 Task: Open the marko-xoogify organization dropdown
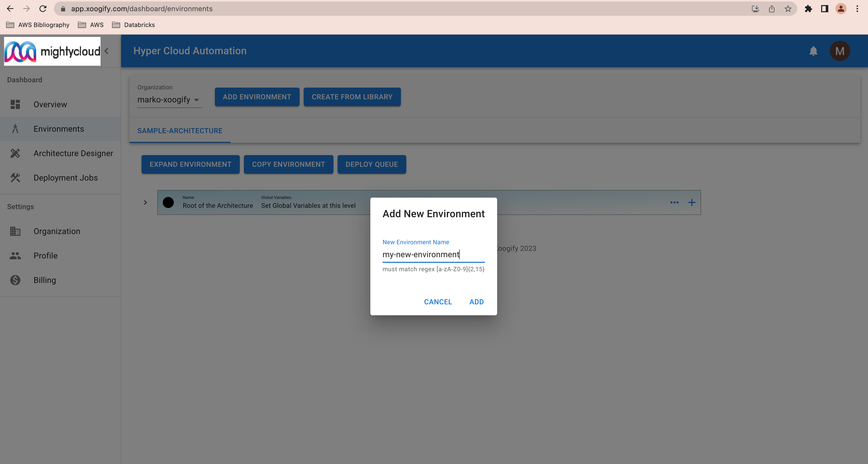point(169,100)
